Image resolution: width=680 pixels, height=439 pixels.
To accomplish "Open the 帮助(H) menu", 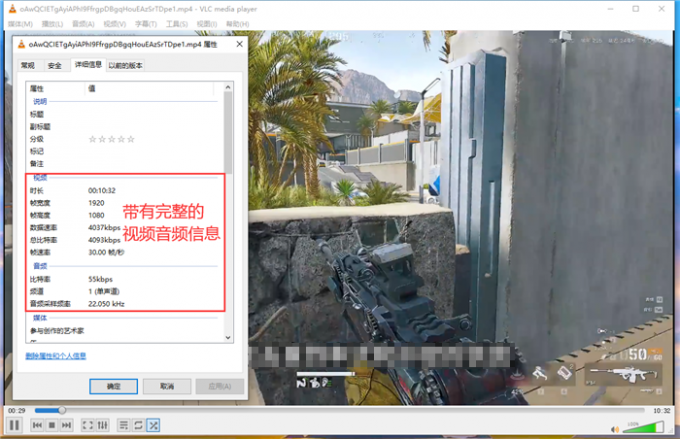I will [237, 24].
